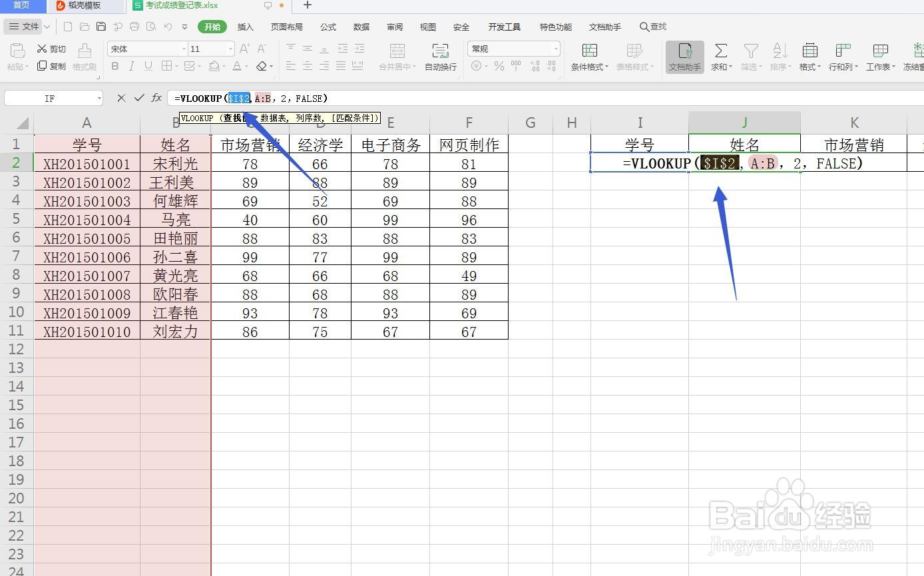The width and height of the screenshot is (924, 576).
Task: Add a new tab with the plus button
Action: (307, 5)
